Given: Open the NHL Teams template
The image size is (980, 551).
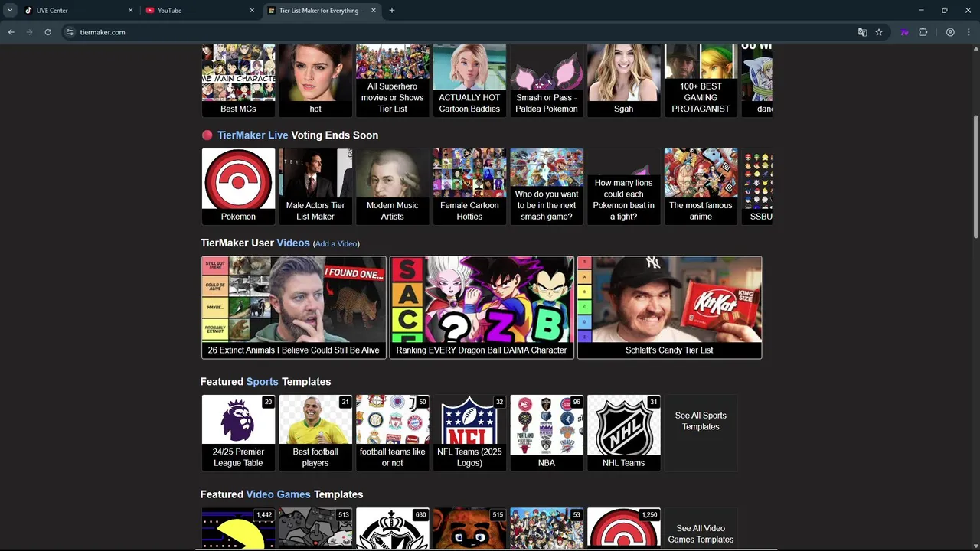Looking at the screenshot, I should point(623,432).
